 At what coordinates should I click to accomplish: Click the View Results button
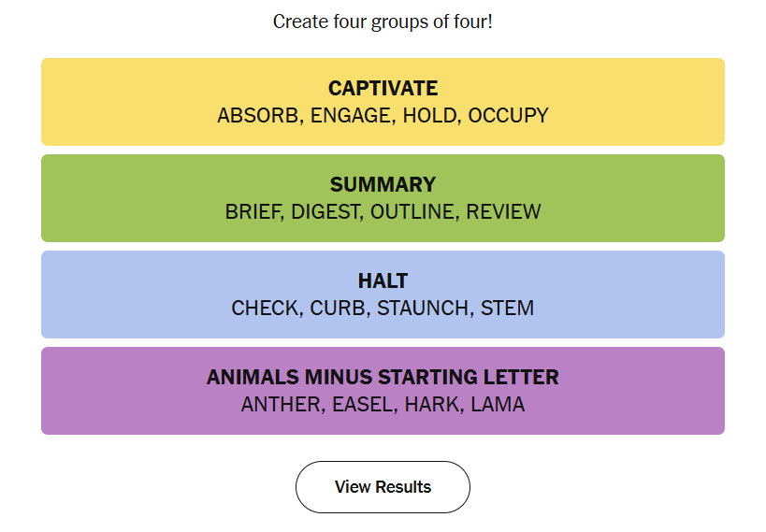(x=383, y=487)
